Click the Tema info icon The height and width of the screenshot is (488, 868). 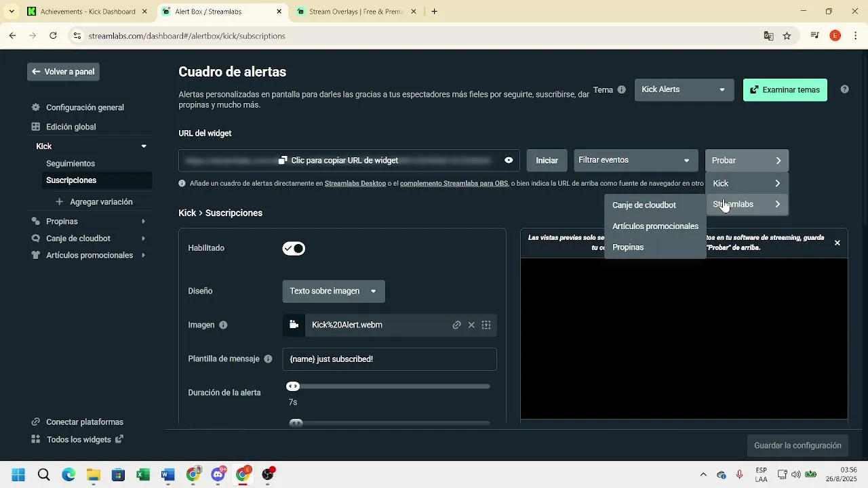coord(621,89)
